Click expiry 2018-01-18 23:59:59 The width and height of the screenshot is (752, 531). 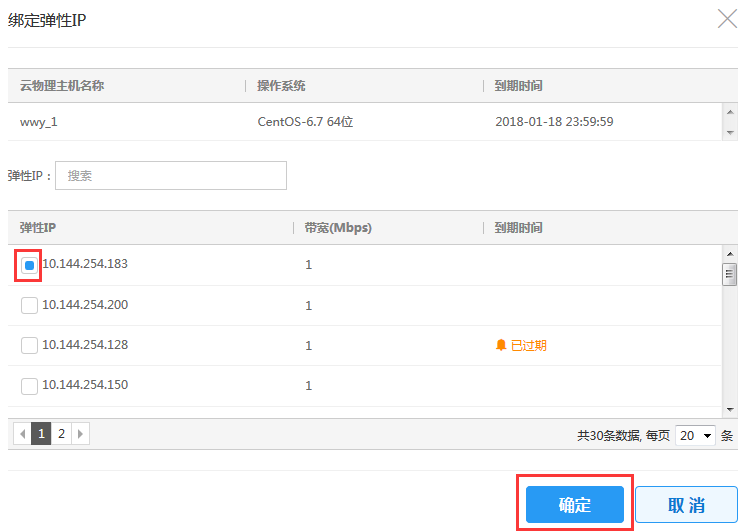[x=554, y=122]
